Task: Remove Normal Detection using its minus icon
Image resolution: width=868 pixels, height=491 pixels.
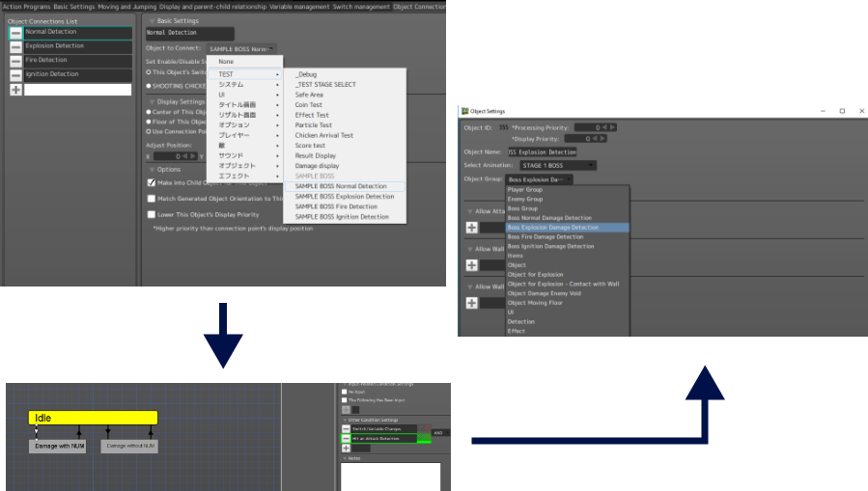Action: [x=16, y=33]
